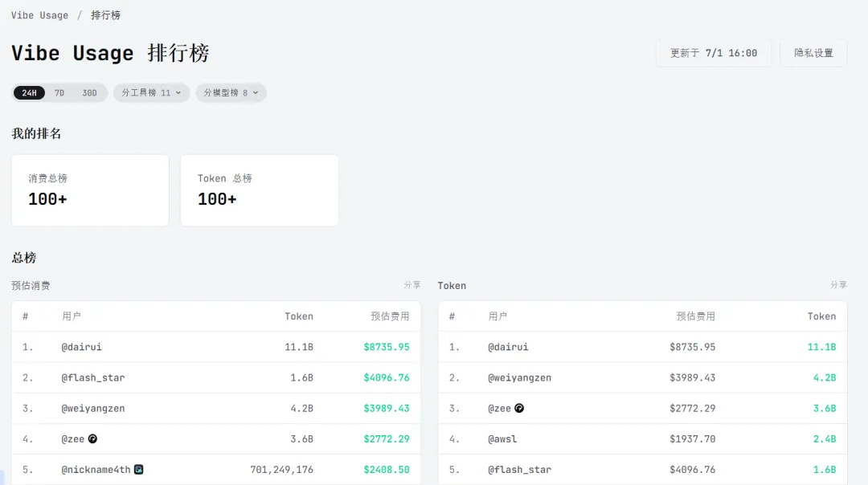Switch to the 30D time range
868x485 pixels.
tap(89, 93)
